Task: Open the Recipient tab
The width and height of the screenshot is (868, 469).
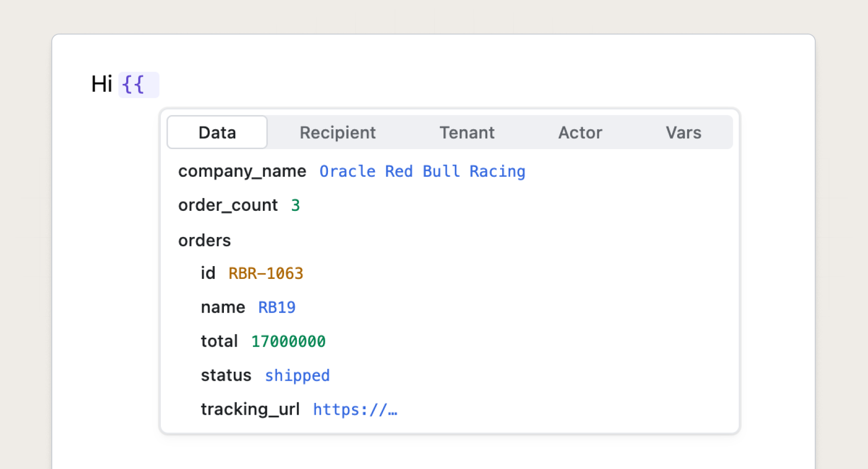Action: tap(338, 132)
